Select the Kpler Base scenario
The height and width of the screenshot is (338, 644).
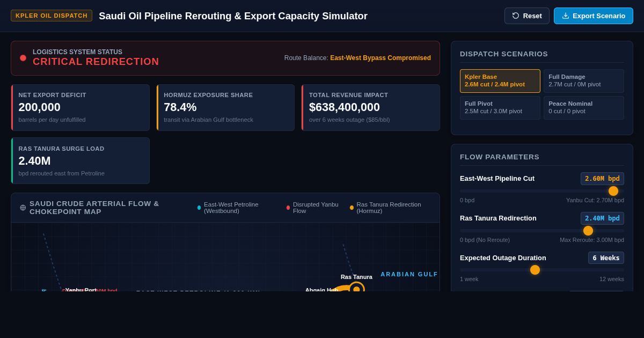[x=500, y=81]
